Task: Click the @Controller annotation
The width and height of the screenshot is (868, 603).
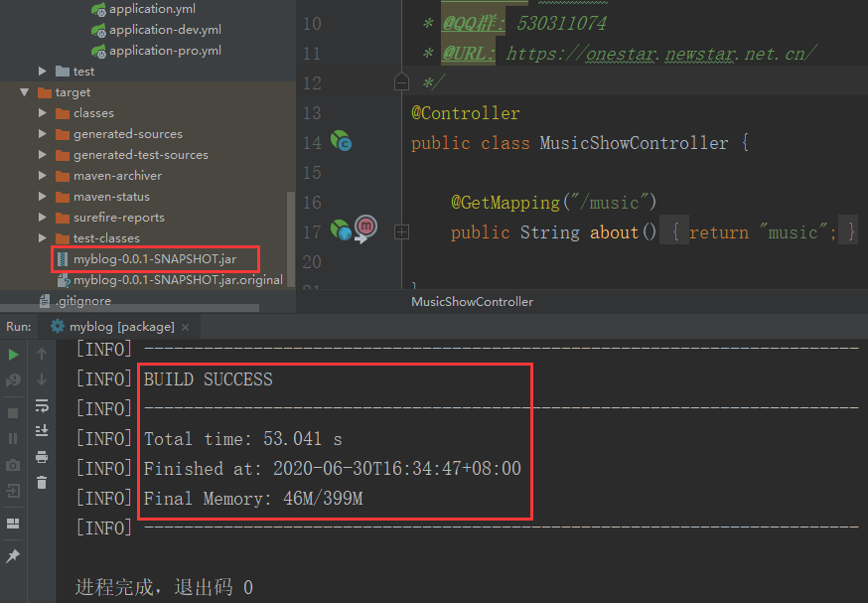Action: pyautogui.click(x=466, y=113)
